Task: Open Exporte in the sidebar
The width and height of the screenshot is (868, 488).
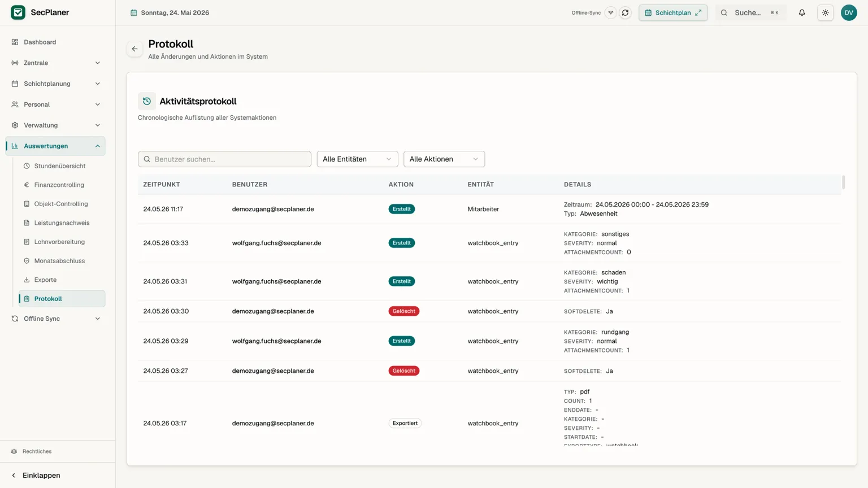Action: pyautogui.click(x=62, y=280)
